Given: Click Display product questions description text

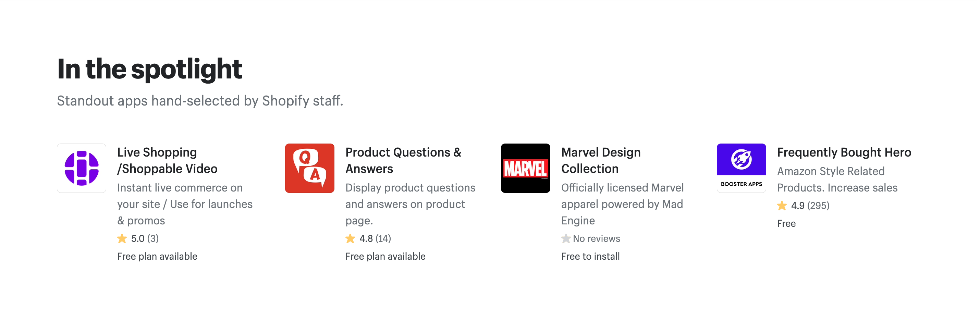Looking at the screenshot, I should coord(410,204).
